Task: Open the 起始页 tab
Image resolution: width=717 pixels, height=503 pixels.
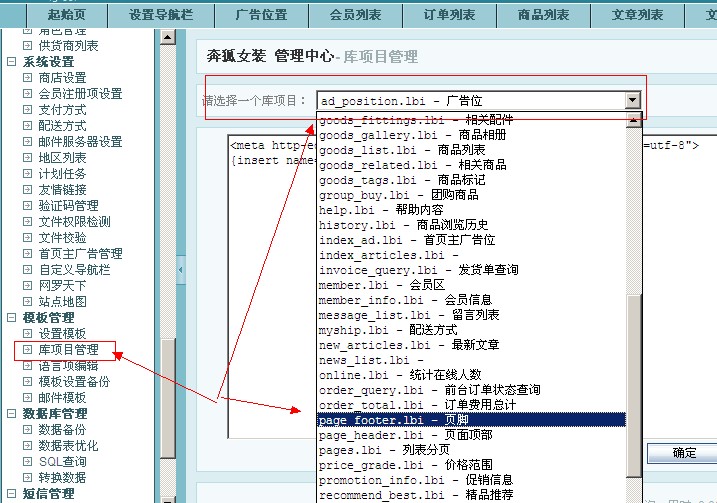Action: (67, 15)
